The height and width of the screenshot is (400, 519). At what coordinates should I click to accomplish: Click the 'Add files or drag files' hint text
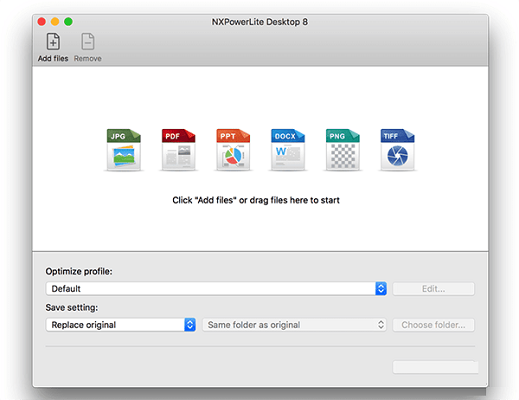pyautogui.click(x=256, y=200)
